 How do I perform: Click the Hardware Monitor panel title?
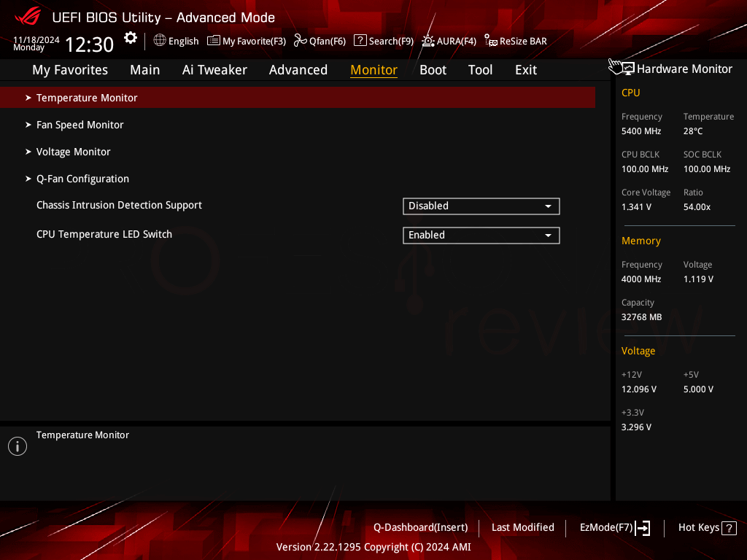pyautogui.click(x=684, y=69)
